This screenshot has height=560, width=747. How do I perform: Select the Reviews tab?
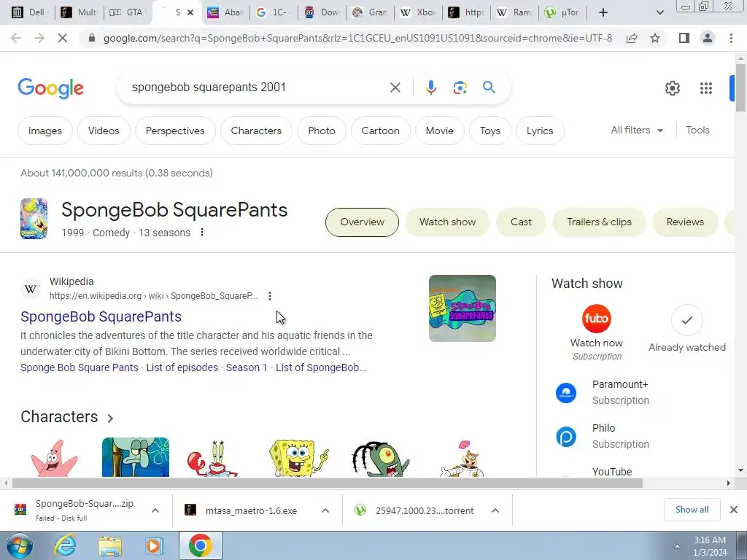tap(685, 222)
